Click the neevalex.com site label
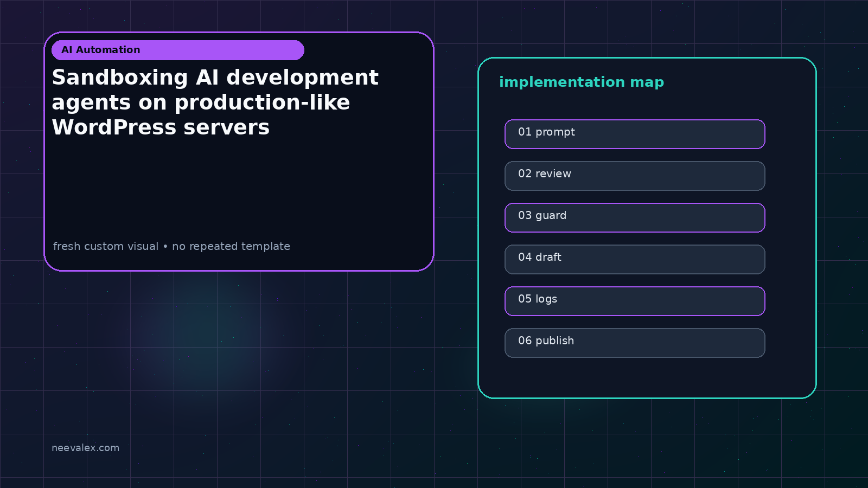 85,448
